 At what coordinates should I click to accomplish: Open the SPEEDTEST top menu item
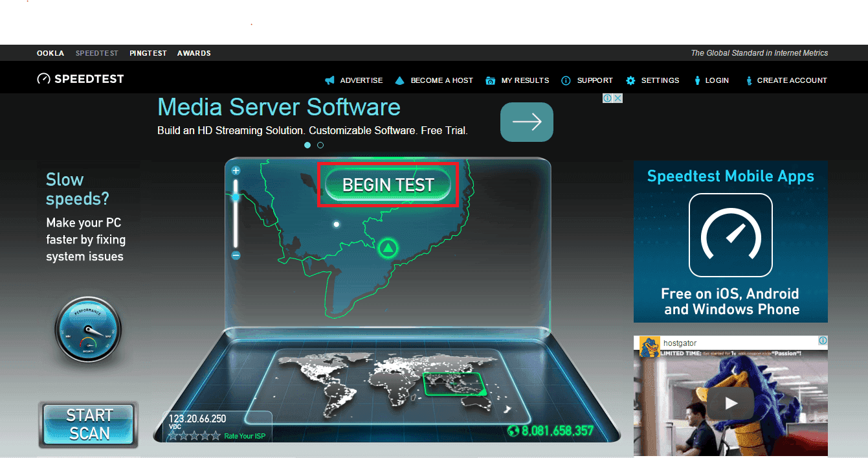(98, 53)
